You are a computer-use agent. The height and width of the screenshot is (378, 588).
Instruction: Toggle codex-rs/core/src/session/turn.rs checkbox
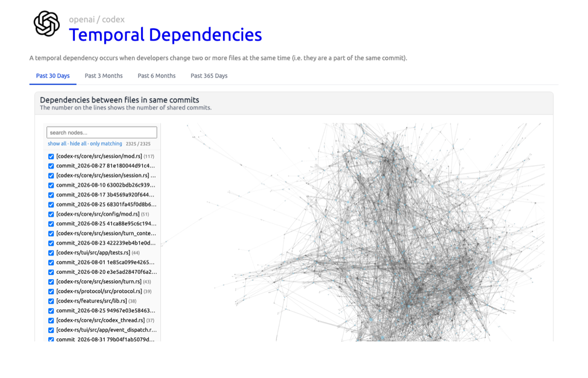[x=51, y=282]
